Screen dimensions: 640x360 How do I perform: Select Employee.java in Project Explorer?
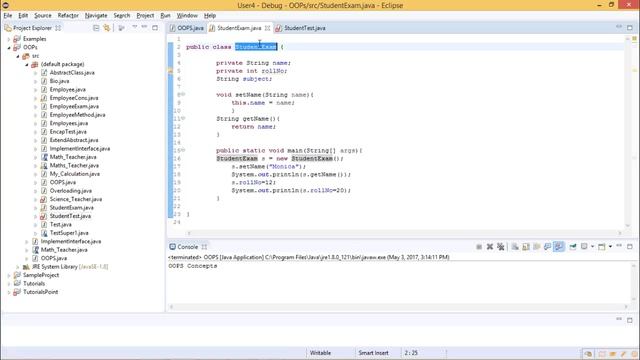coord(68,90)
